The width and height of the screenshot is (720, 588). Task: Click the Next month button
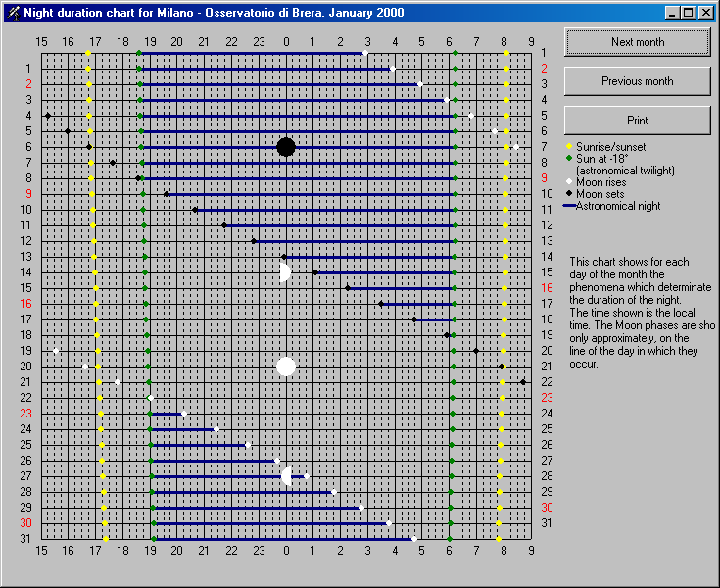pyautogui.click(x=638, y=42)
